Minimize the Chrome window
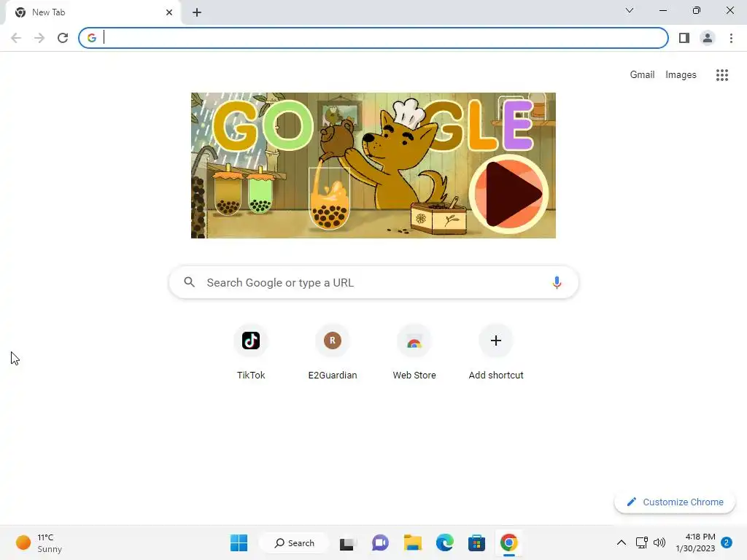This screenshot has width=747, height=560. [662, 10]
